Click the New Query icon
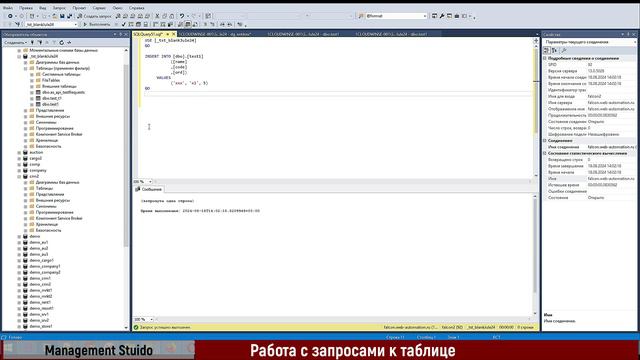 (x=80, y=16)
